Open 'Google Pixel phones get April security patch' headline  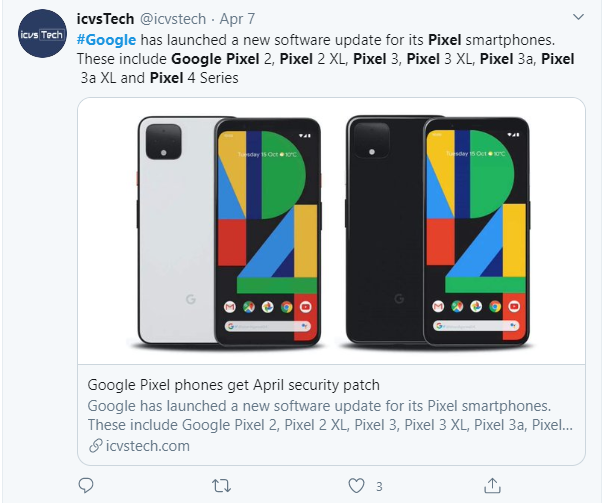click(233, 385)
